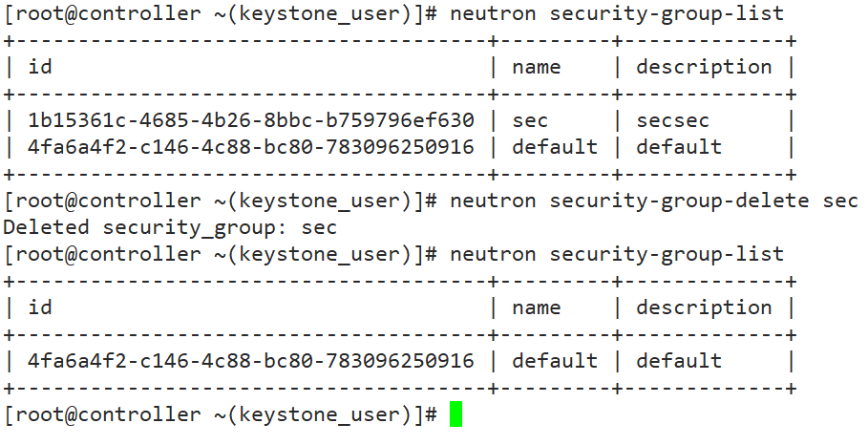Click the 4fa6a4f2 ID in the second table
Screen dimensions: 868x445
pos(251,361)
